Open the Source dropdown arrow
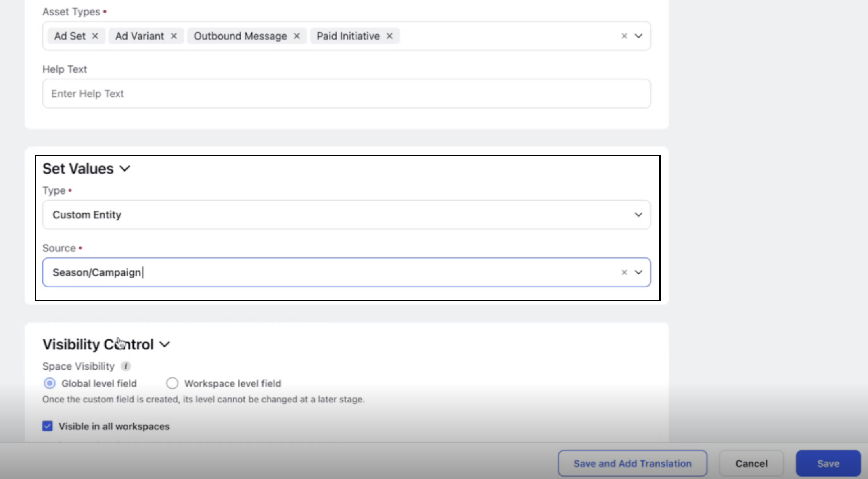This screenshot has height=479, width=868. pos(638,272)
